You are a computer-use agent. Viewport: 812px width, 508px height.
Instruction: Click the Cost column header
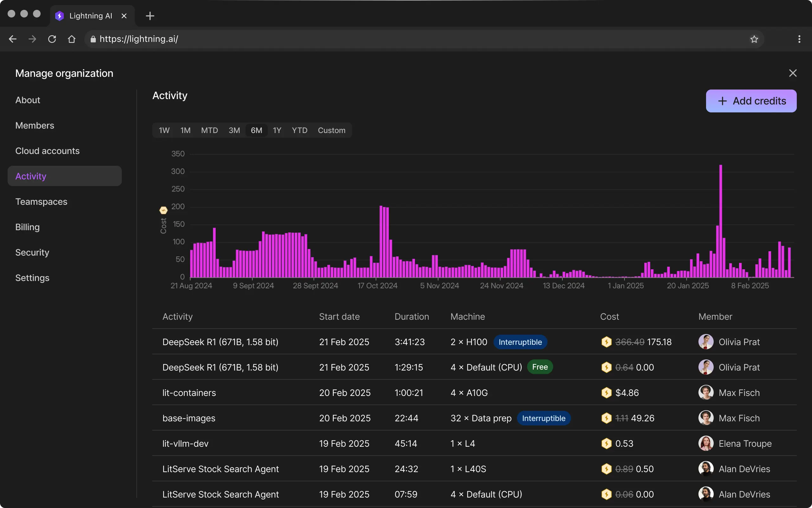point(609,317)
